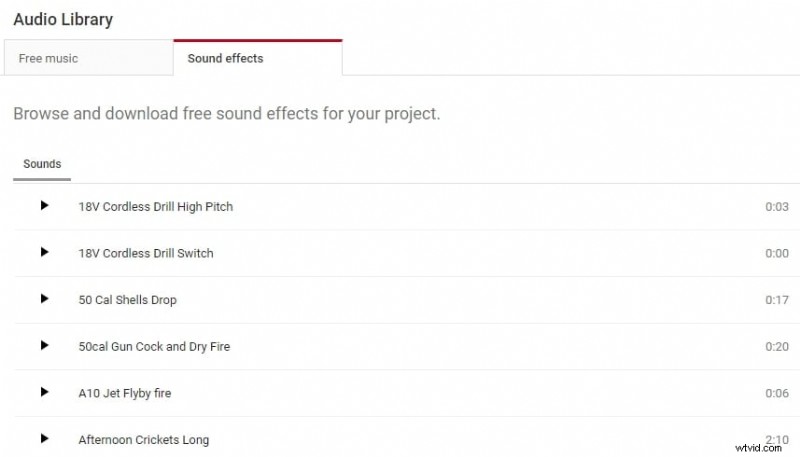
Task: Click the 18V Cordless Drill High Pitch title
Action: tap(155, 207)
